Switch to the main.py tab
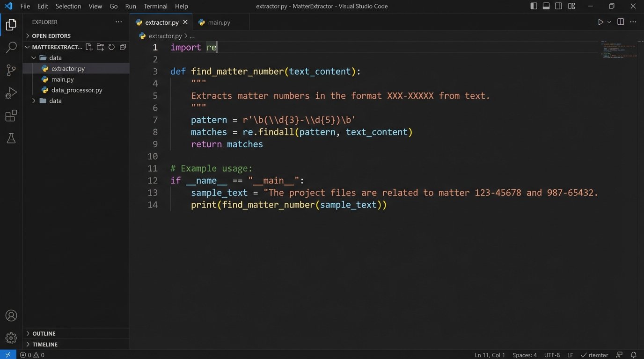The height and width of the screenshot is (359, 644). click(219, 22)
